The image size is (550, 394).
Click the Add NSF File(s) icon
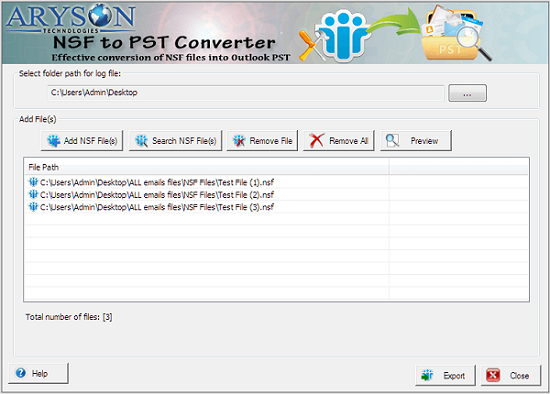54,141
